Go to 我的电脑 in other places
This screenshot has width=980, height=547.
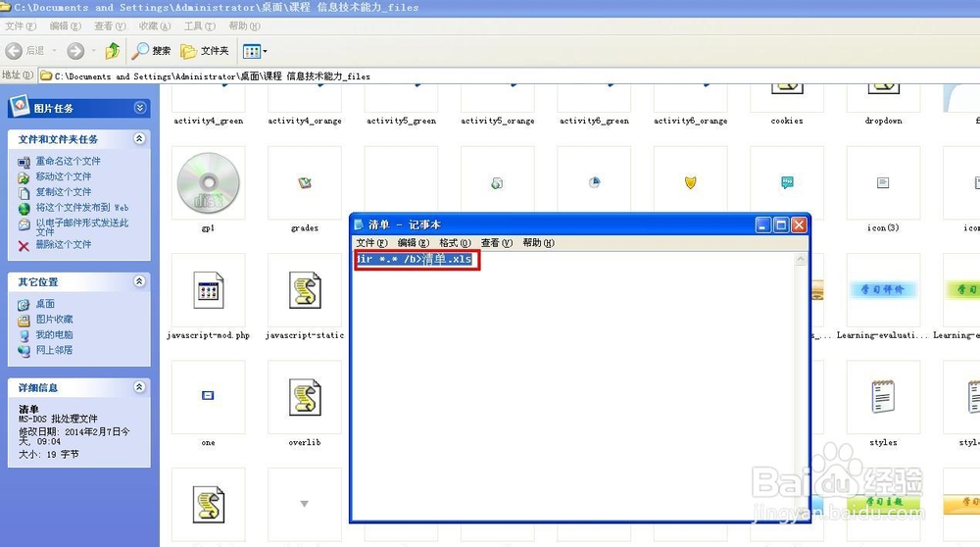(x=54, y=335)
